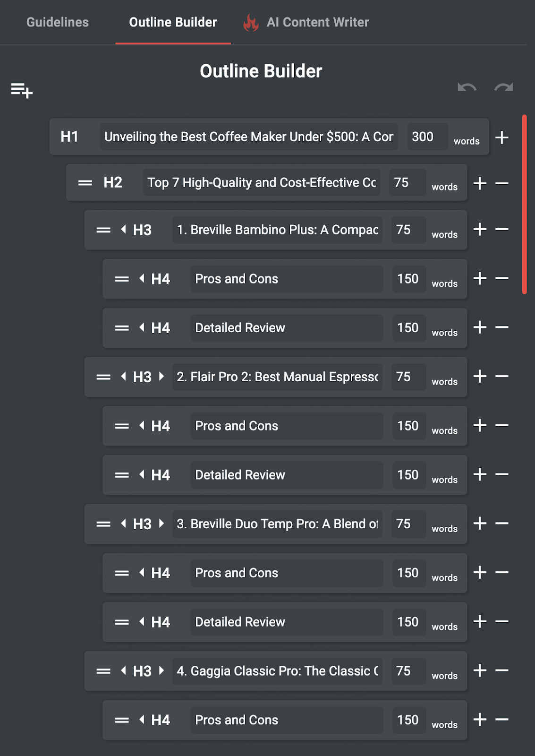Image resolution: width=535 pixels, height=756 pixels.
Task: Add a section after the H1 heading
Action: click(501, 137)
